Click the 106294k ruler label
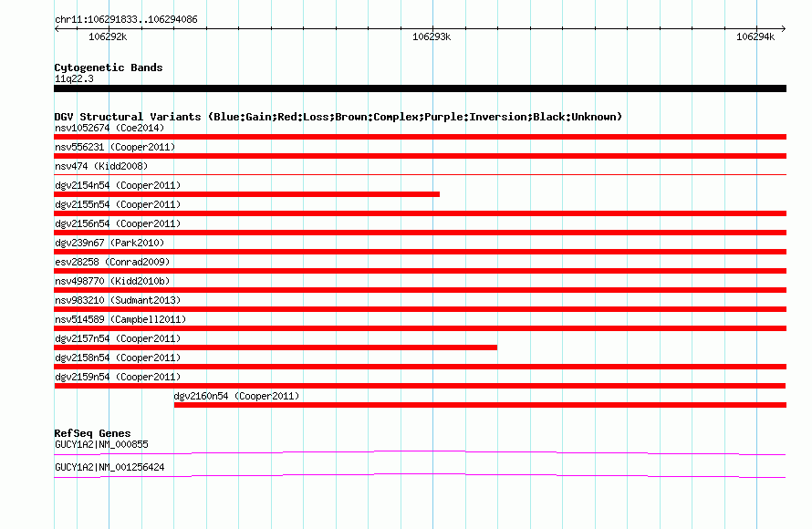The height and width of the screenshot is (529, 812). [x=755, y=36]
